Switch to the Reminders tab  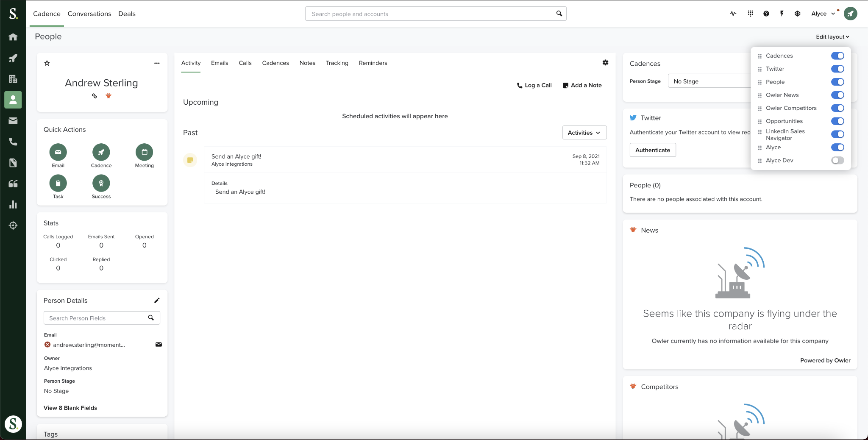(x=373, y=63)
